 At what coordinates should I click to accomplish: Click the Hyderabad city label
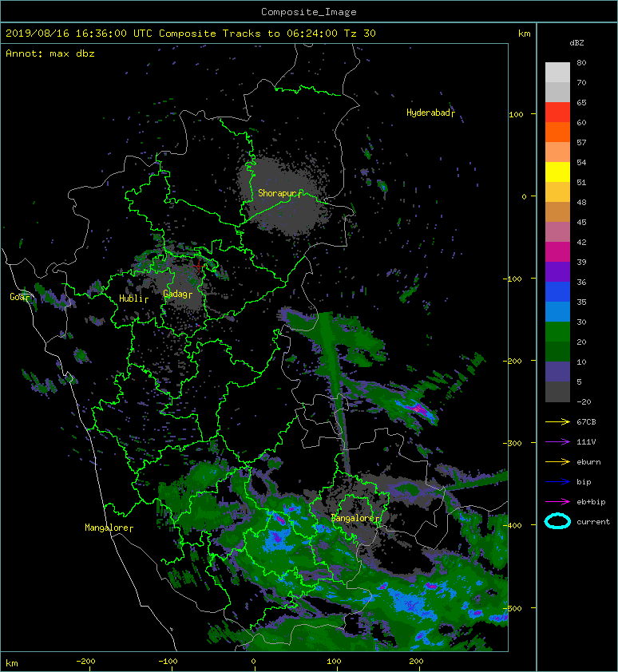pos(430,113)
